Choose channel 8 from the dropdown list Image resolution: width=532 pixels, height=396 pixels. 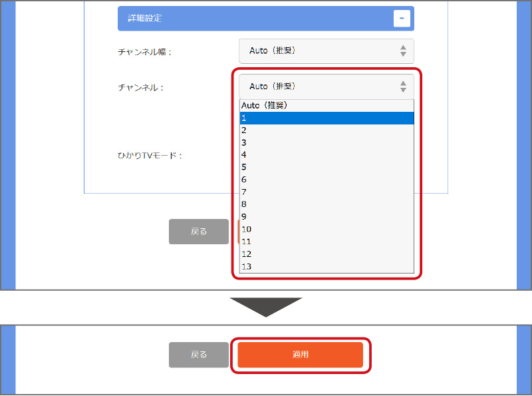(327, 204)
